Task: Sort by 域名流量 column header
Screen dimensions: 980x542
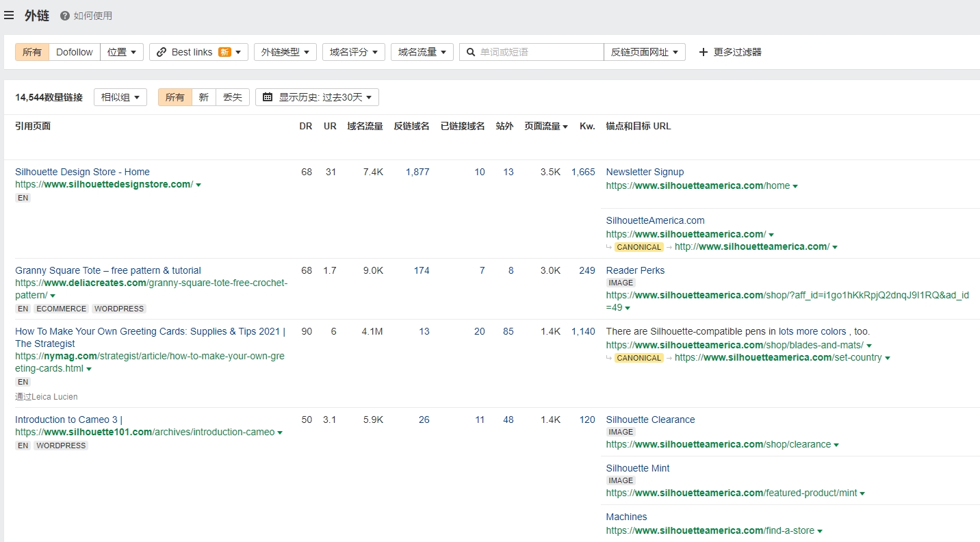Action: (365, 126)
